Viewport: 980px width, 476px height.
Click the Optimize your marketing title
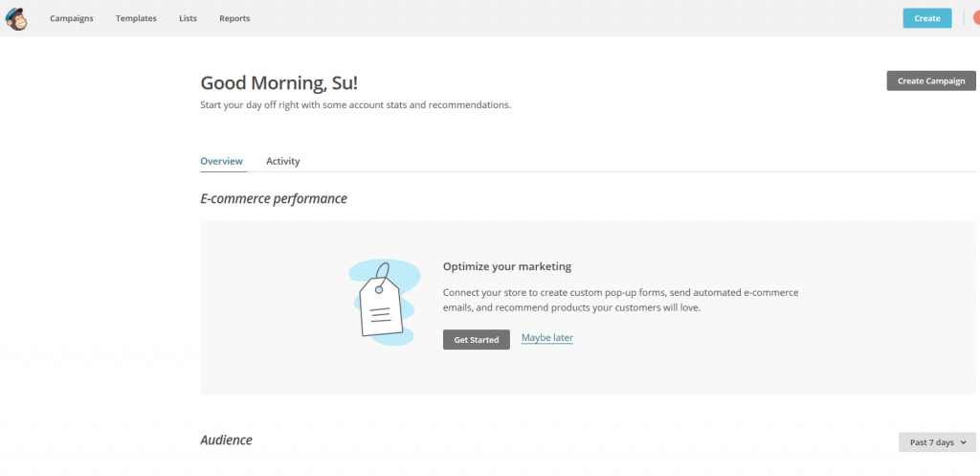point(506,266)
